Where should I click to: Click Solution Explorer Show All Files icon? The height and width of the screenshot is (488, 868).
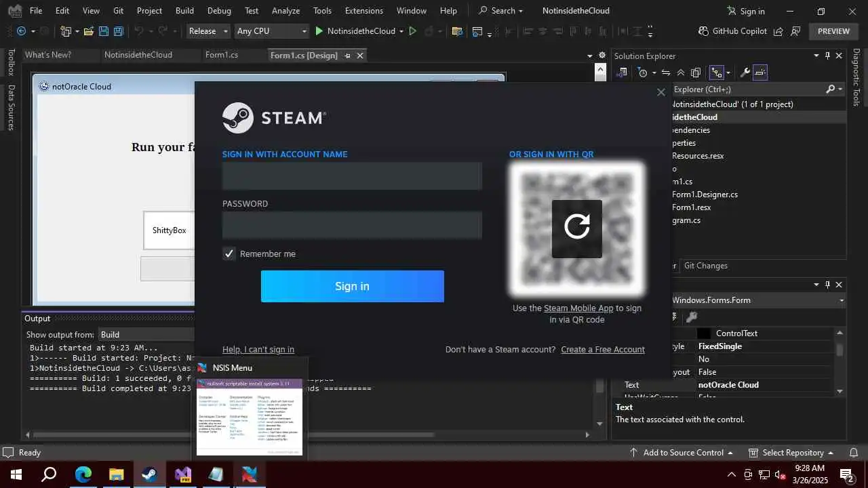point(696,73)
